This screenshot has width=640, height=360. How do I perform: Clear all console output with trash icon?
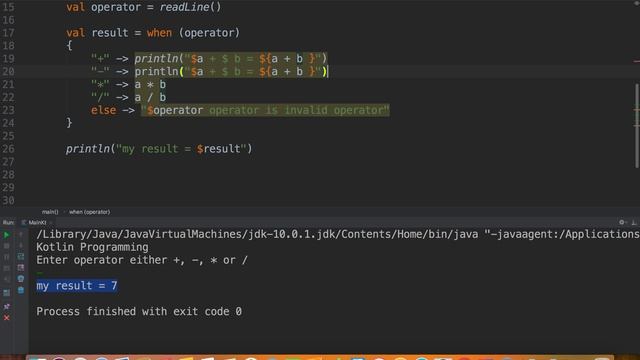[21, 290]
